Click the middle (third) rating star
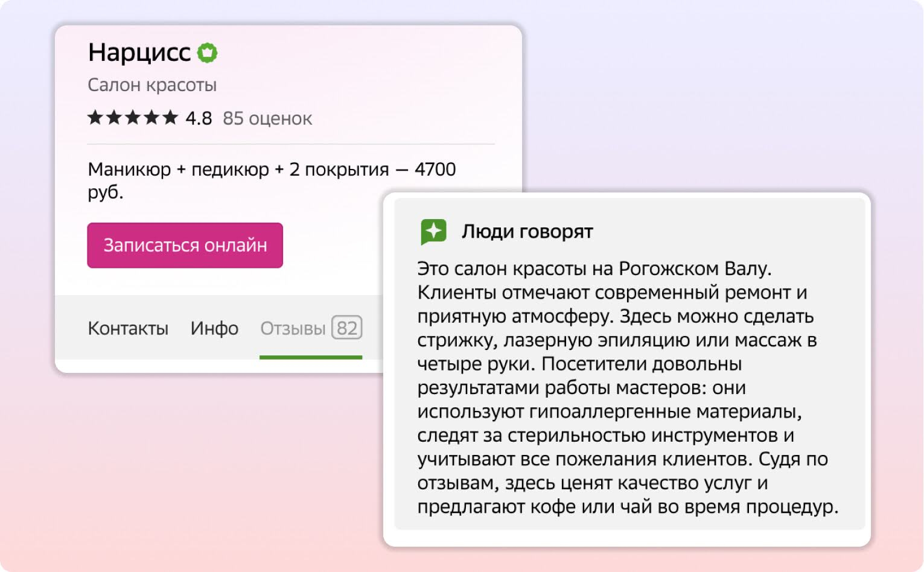The height and width of the screenshot is (572, 924). [133, 117]
